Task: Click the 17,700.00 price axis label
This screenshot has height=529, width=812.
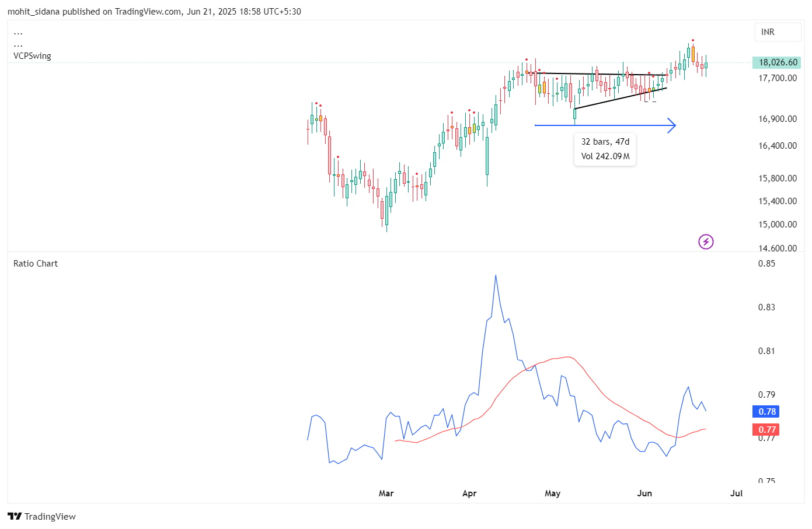Action: click(778, 78)
